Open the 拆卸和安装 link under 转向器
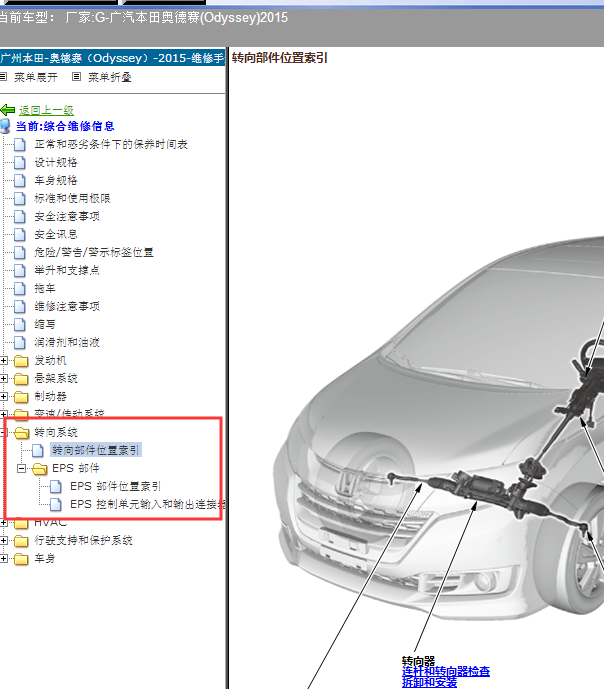The image size is (604, 689). point(429,682)
